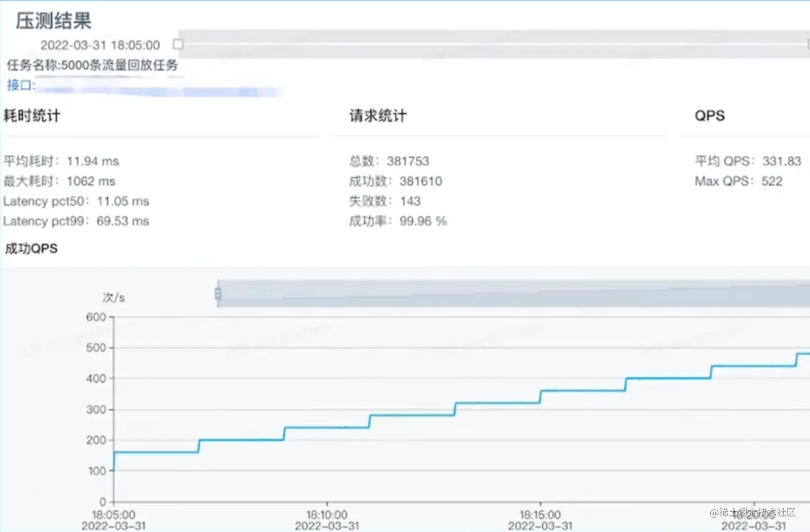
Task: Click the 成功QPS chart title
Action: pyautogui.click(x=31, y=248)
